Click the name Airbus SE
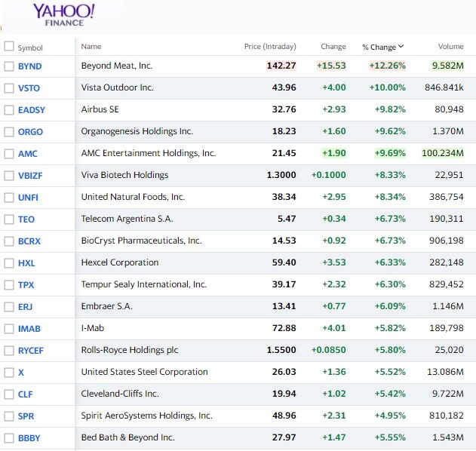This screenshot has width=476, height=451. [100, 109]
